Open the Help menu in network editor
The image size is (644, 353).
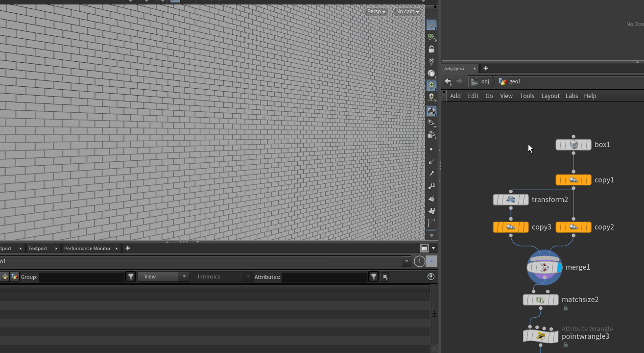pos(590,96)
